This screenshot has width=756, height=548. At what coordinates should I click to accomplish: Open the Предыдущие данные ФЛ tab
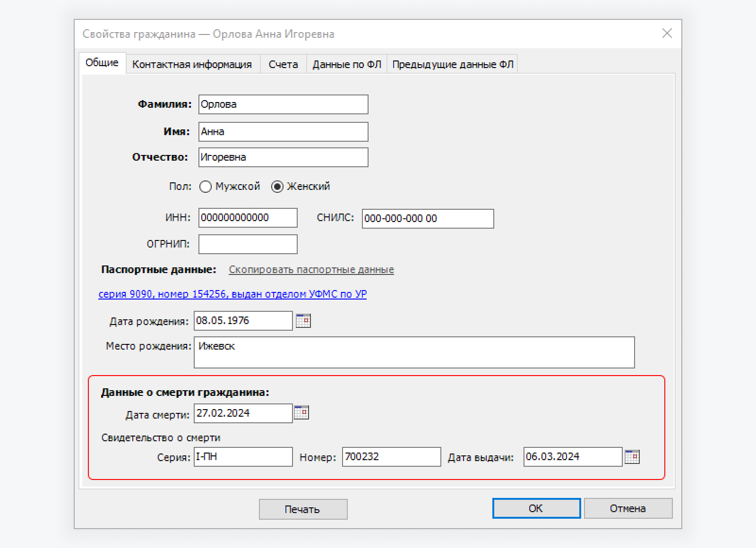click(x=453, y=64)
